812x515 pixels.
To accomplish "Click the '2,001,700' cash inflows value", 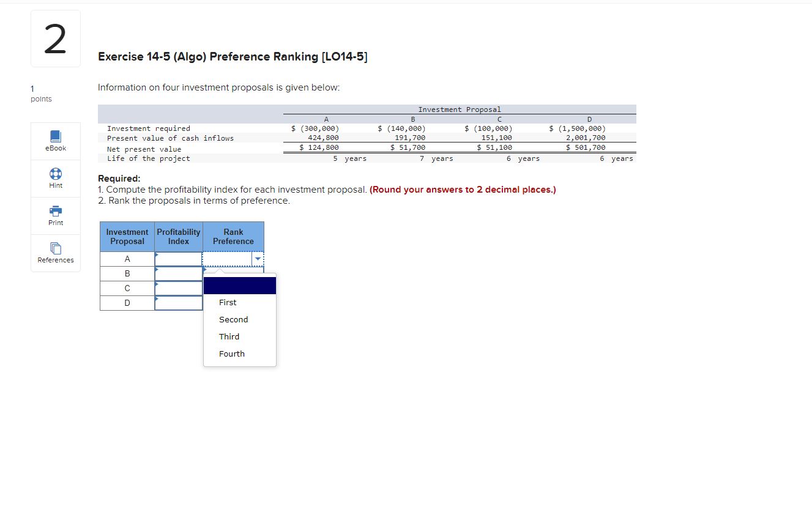I will [x=586, y=138].
